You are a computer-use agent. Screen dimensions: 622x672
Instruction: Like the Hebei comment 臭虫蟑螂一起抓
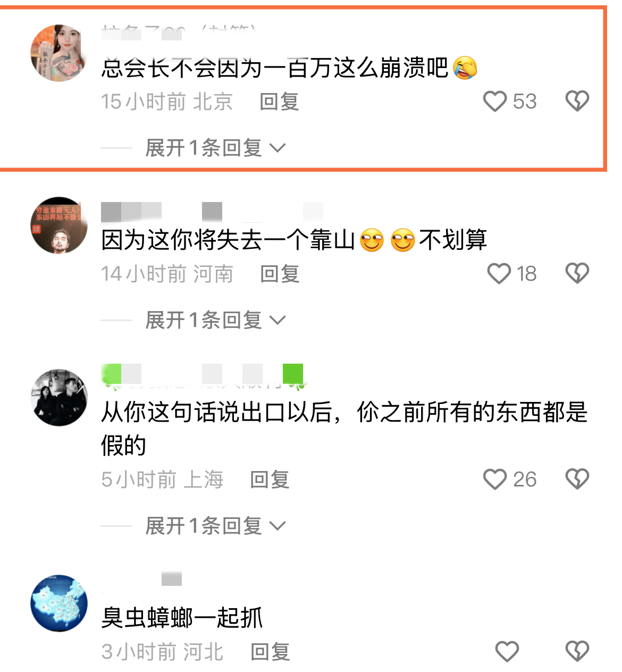pos(507,651)
